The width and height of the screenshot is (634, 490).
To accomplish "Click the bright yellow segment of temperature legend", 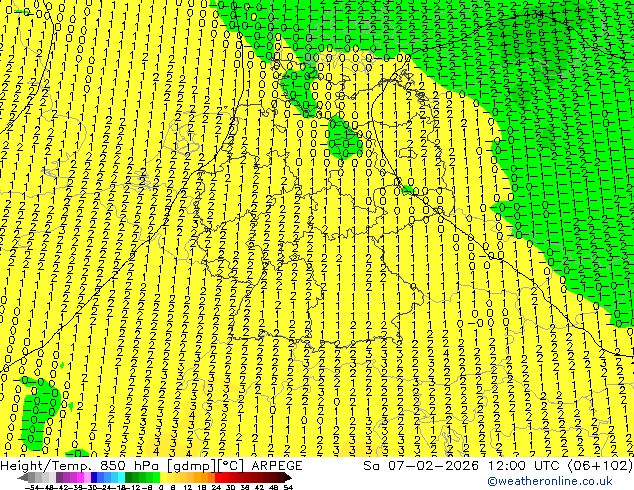I will click(x=163, y=477).
